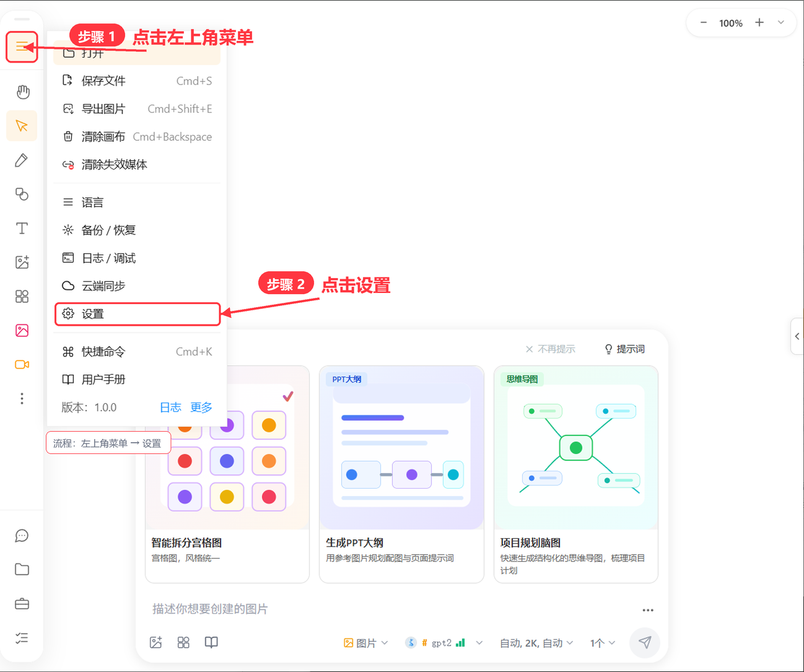The height and width of the screenshot is (672, 804).
Task: Open the chat bubble icon
Action: (x=22, y=536)
